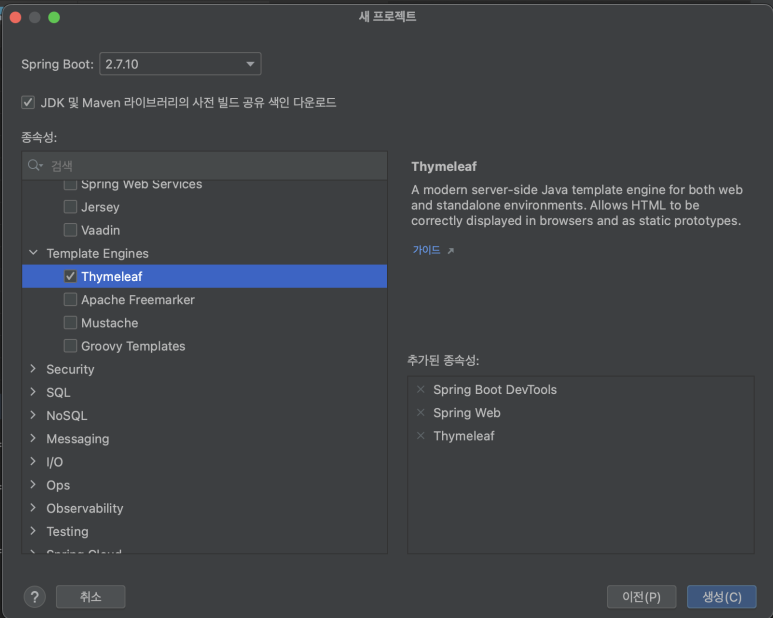Expand the Observability category
The width and height of the screenshot is (773, 618).
33,508
